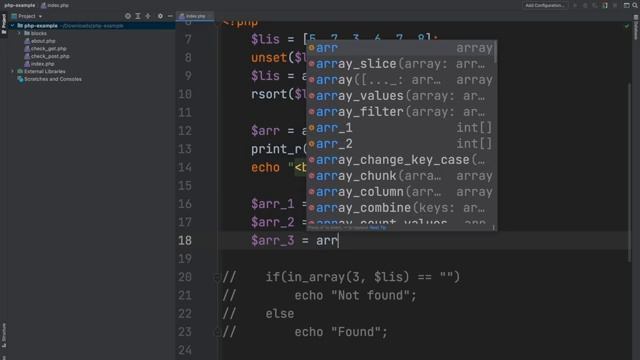
Task: Click the expand all icon in Project panel
Action: point(138,16)
